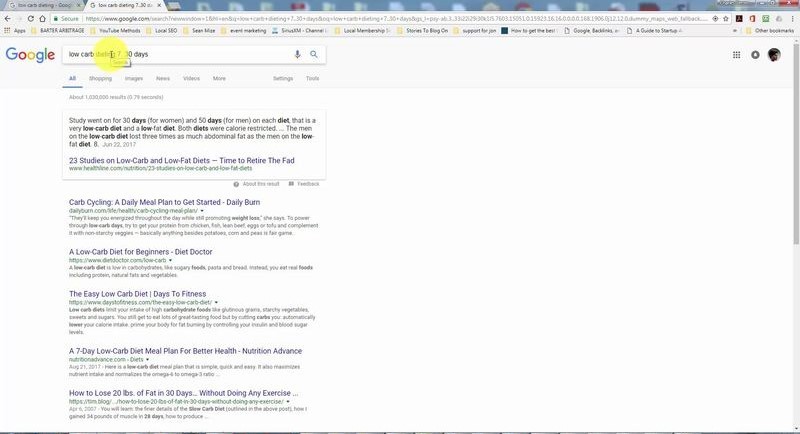
Task: Open Google notifications bell
Action: 755,55
